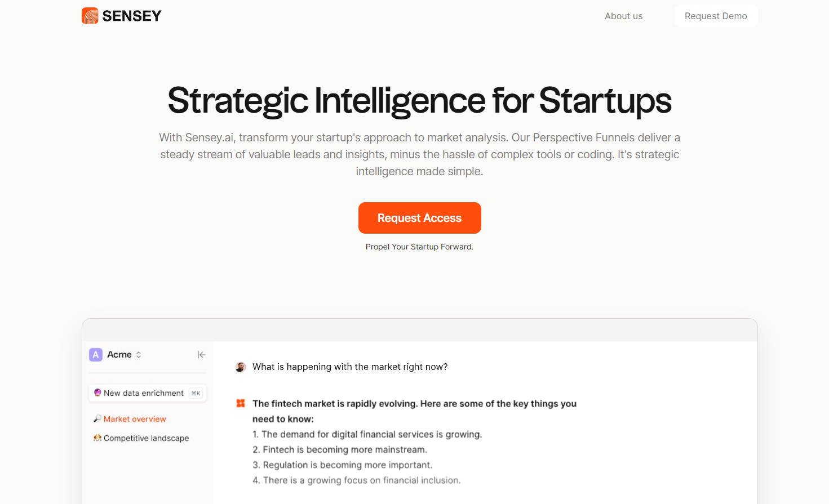Click the orange Sensey logo icon
The image size is (829, 504).
click(90, 16)
